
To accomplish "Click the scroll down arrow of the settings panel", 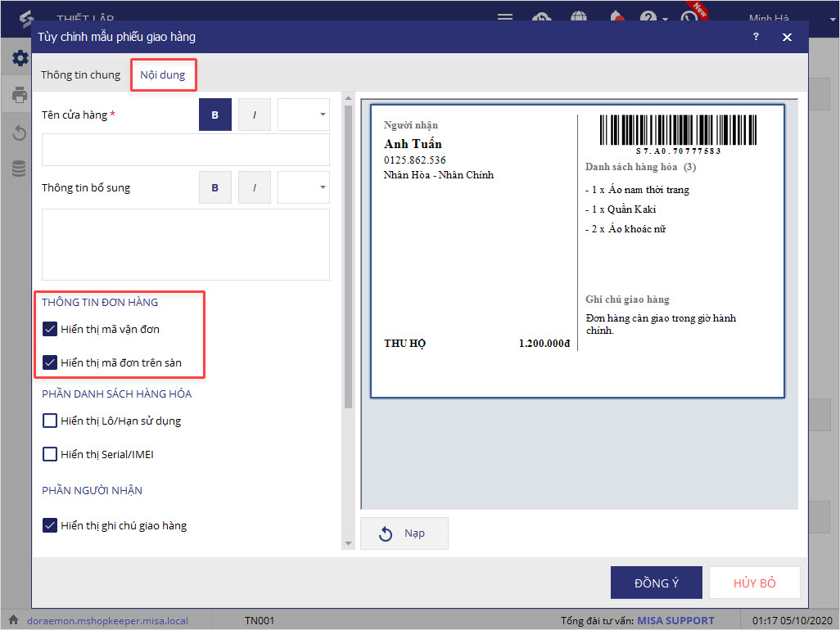I will click(348, 543).
